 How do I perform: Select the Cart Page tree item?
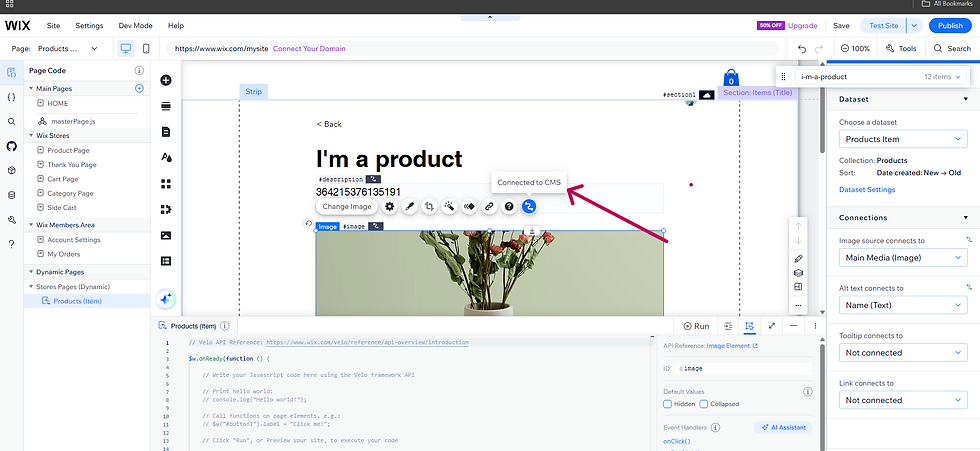tap(62, 179)
